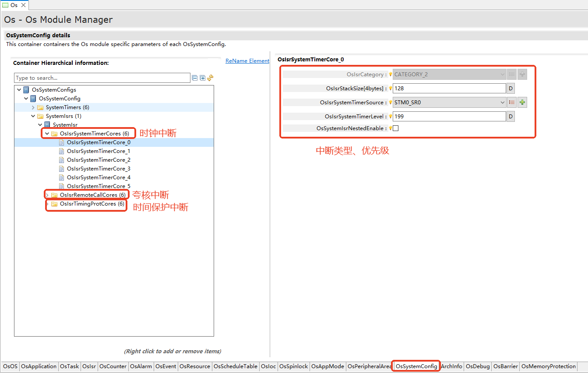Open the OsIoc tab
Viewport: 588px width, 373px height.
point(268,366)
